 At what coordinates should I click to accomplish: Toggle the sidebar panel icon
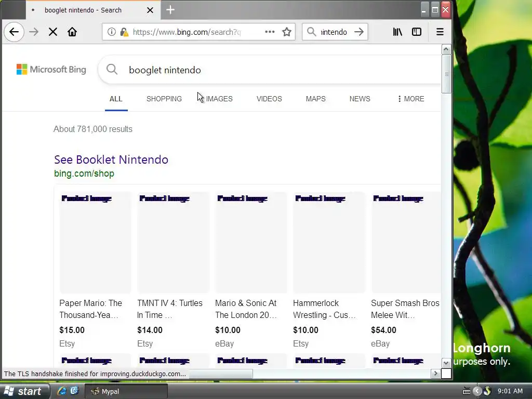click(x=417, y=32)
